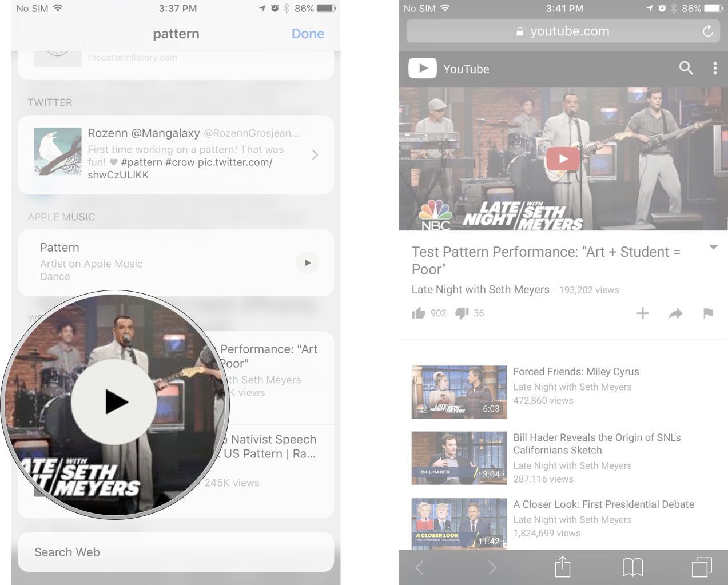This screenshot has height=585, width=728.
Task: Tap the Search Web button
Action: (x=176, y=552)
